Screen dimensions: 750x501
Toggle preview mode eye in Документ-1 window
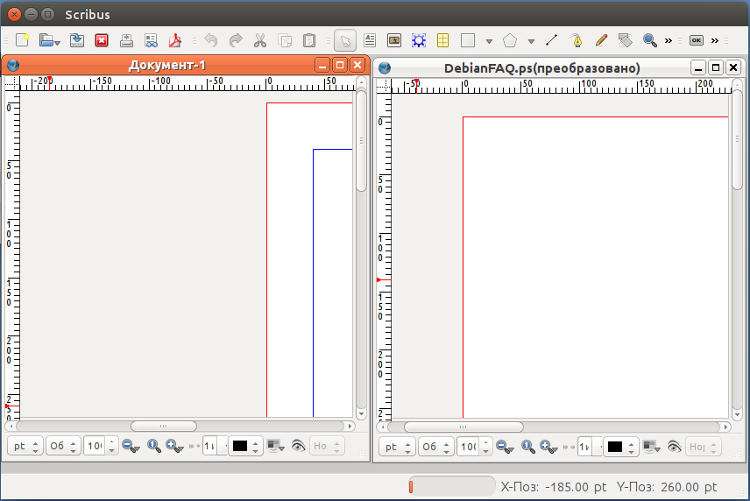(298, 446)
